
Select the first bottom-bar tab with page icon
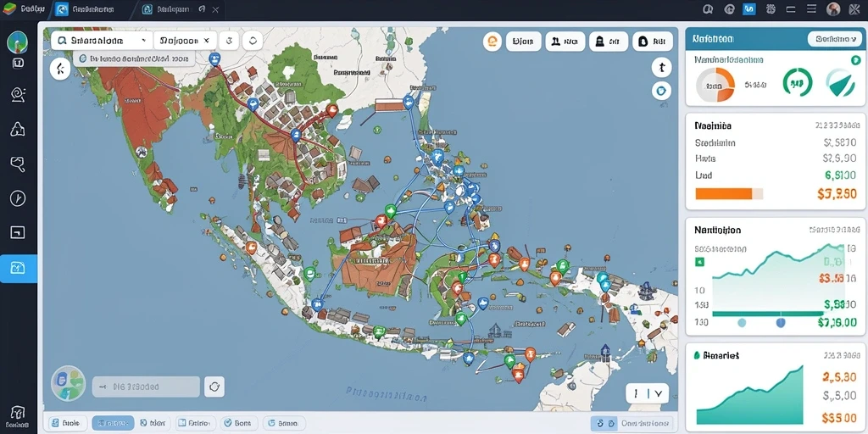tap(68, 423)
